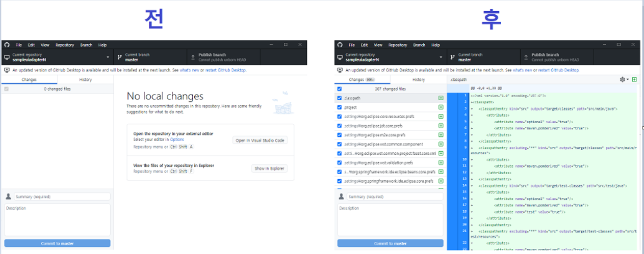Screen dimensions: 644x254
Task: Uncheck the org.eclipse.wst.common.component checkbox
Action: click(340, 144)
